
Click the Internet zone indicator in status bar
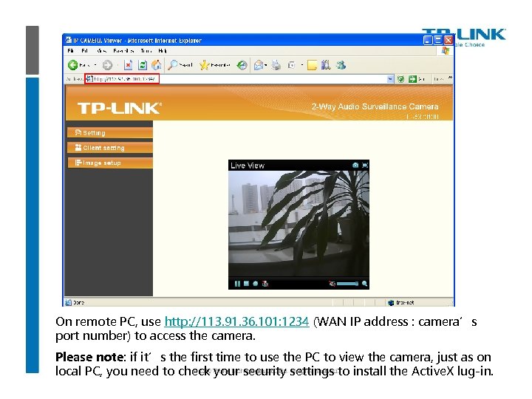[x=400, y=302]
